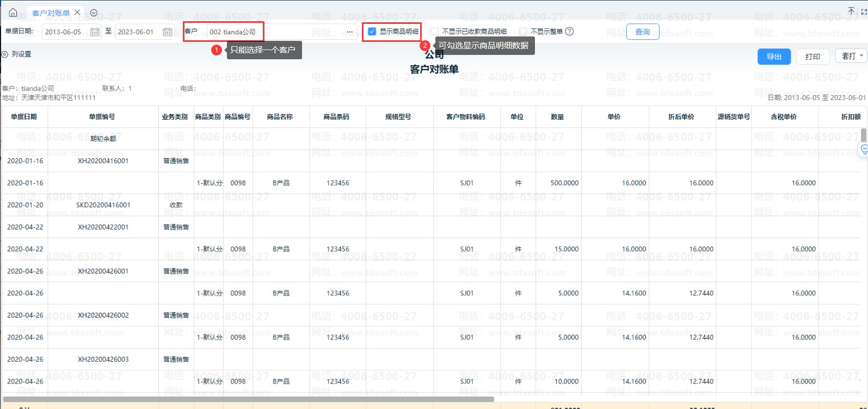868x409 pixels.
Task: Click the home icon in tab bar
Action: pos(13,13)
